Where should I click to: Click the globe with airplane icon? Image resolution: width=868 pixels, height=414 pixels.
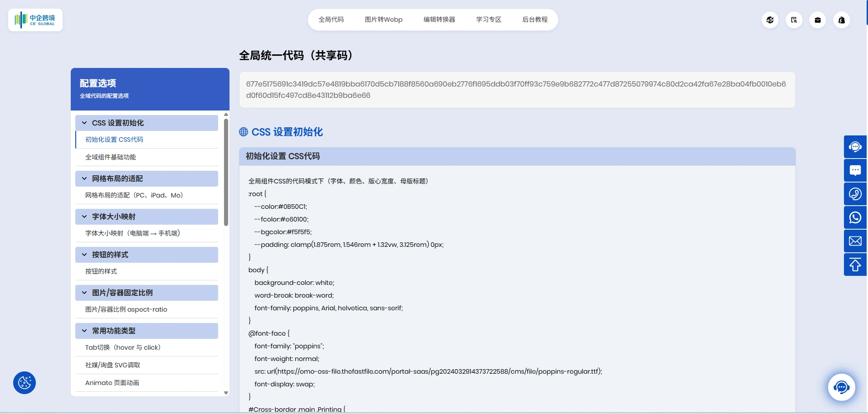[770, 20]
